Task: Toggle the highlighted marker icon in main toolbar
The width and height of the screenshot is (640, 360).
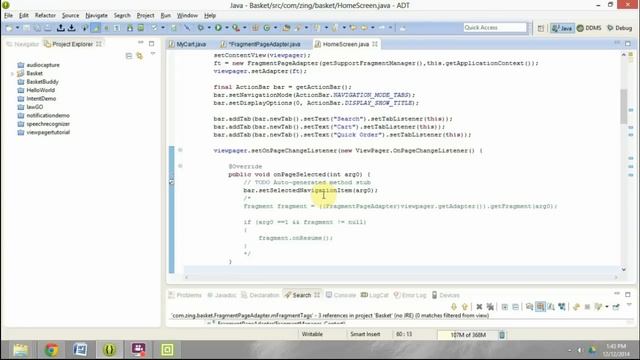Action: tap(96, 28)
